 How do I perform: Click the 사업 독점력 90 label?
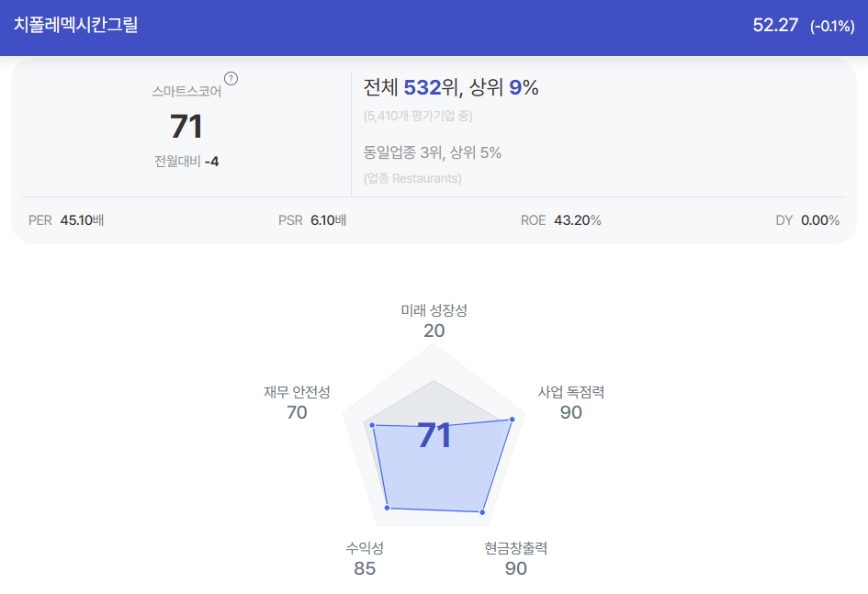[570, 402]
